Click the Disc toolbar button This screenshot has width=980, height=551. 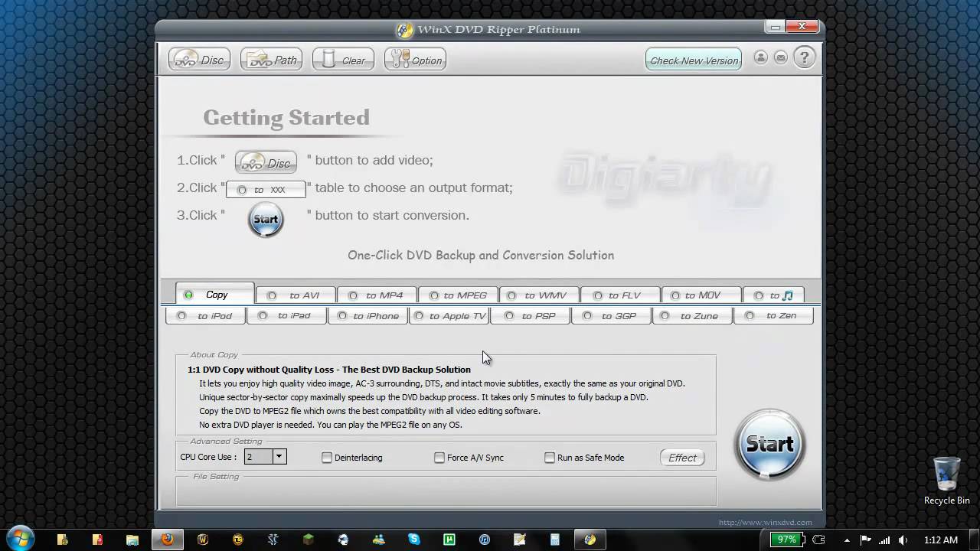[199, 60]
